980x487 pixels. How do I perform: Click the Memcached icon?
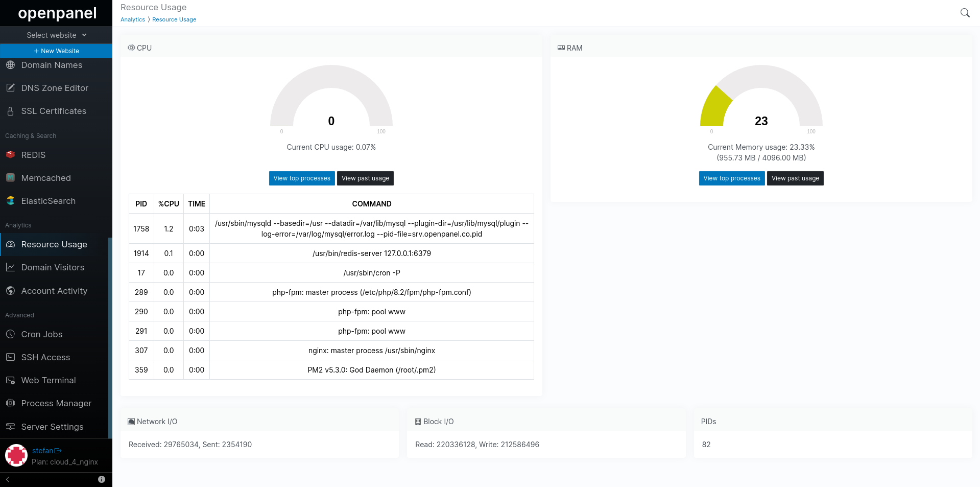click(10, 177)
